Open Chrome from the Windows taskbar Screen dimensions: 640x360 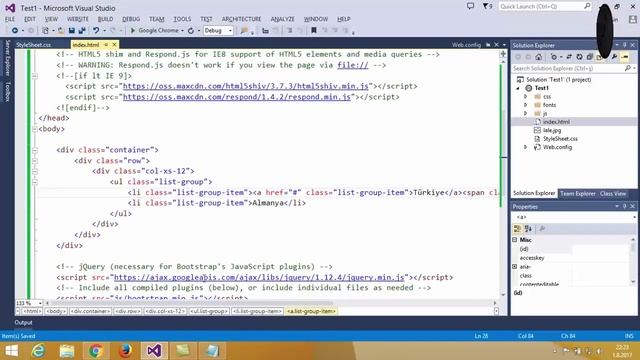(x=96, y=351)
